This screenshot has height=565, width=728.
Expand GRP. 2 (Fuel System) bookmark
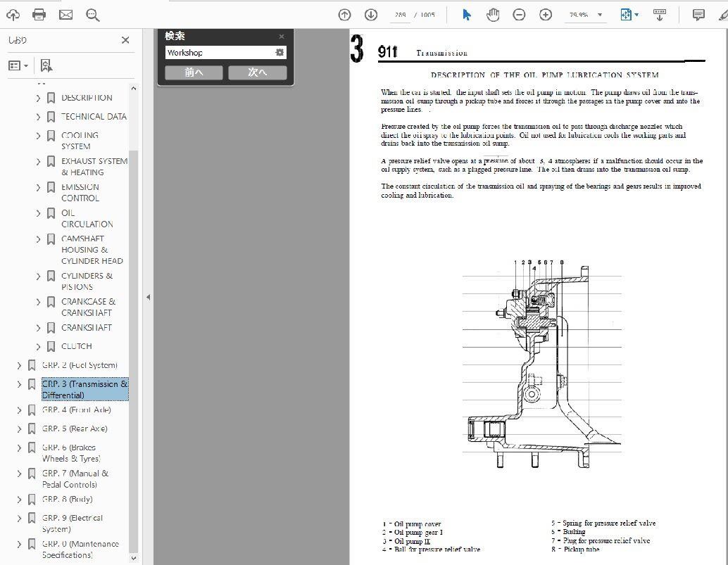pyautogui.click(x=19, y=366)
